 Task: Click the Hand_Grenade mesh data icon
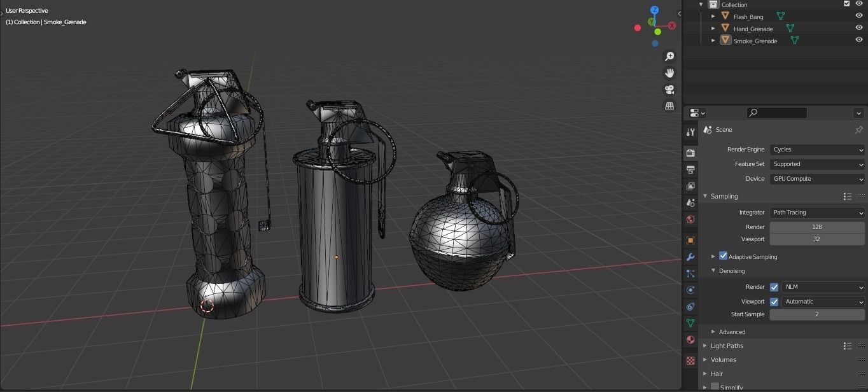[x=790, y=29]
